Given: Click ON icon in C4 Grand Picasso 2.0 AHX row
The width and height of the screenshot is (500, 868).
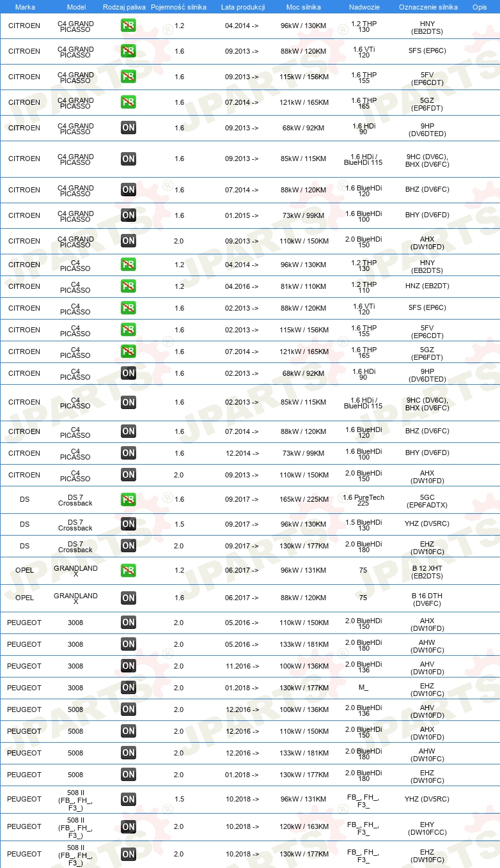Looking at the screenshot, I should pyautogui.click(x=129, y=241).
